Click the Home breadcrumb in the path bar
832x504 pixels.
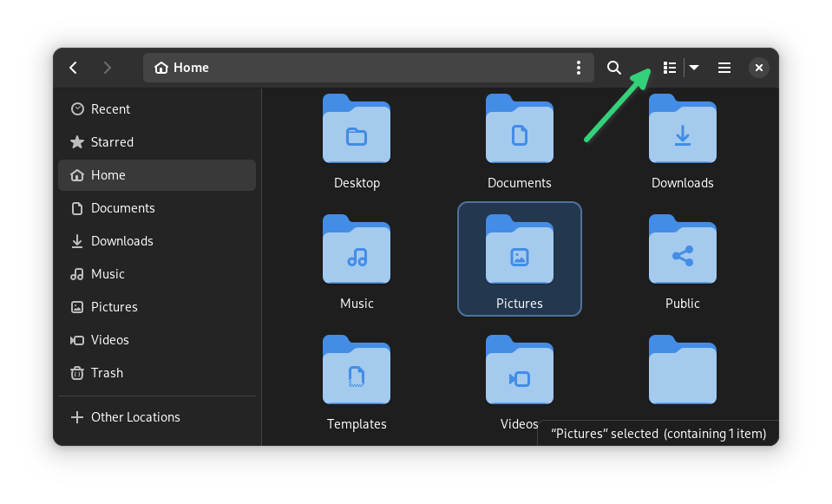pyautogui.click(x=180, y=67)
